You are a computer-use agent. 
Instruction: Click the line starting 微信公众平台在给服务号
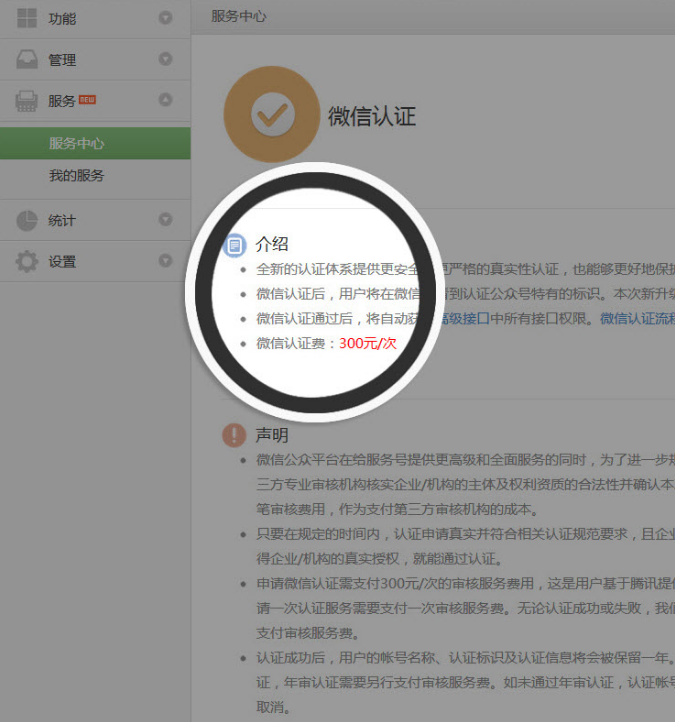pyautogui.click(x=466, y=460)
